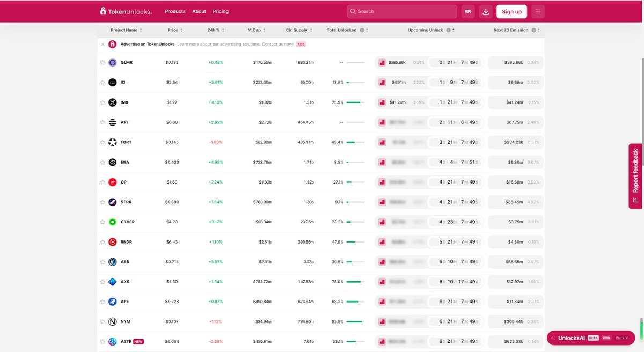The image size is (644, 352).
Task: Sort by M.Cap column
Action: click(257, 30)
